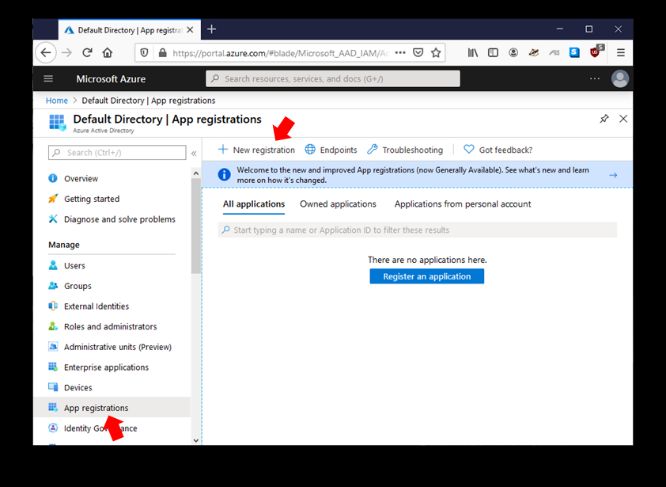Click the Azure global search box
Screen dimensions: 666x487
[333, 79]
